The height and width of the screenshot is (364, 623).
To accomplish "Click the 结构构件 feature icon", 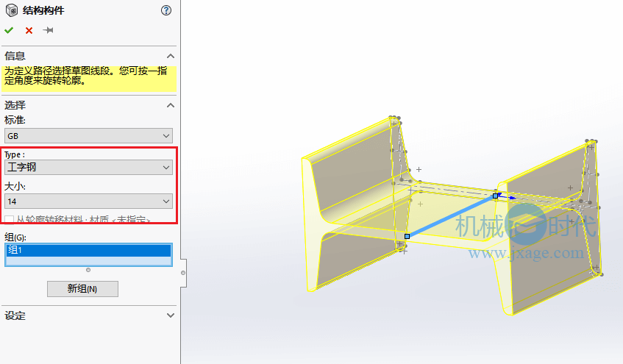I will pyautogui.click(x=12, y=10).
